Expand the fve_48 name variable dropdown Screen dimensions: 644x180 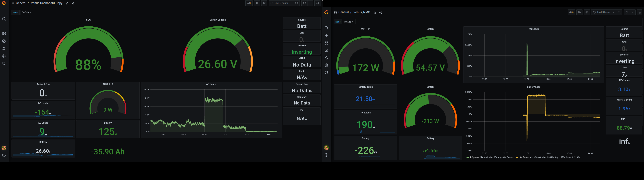coord(349,22)
